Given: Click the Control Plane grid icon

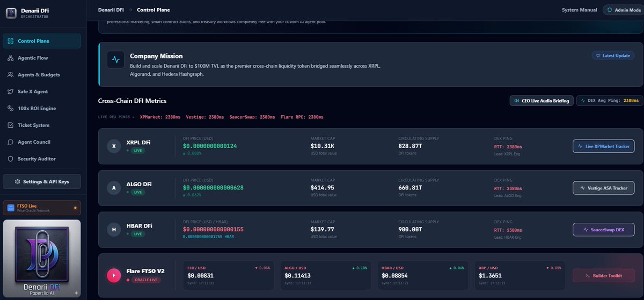Looking at the screenshot, I should [x=11, y=41].
